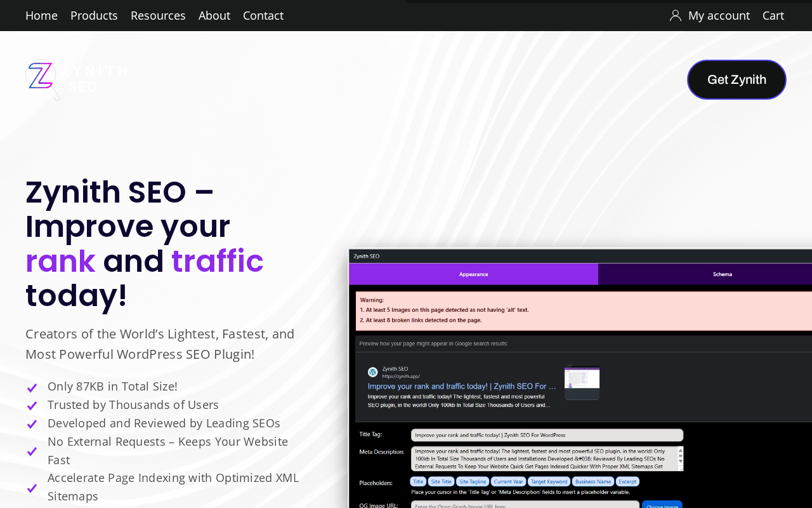Image resolution: width=812 pixels, height=508 pixels.
Task: Click the checkmark beside Developed and Reviewed by Leading SEOs
Action: point(32,424)
